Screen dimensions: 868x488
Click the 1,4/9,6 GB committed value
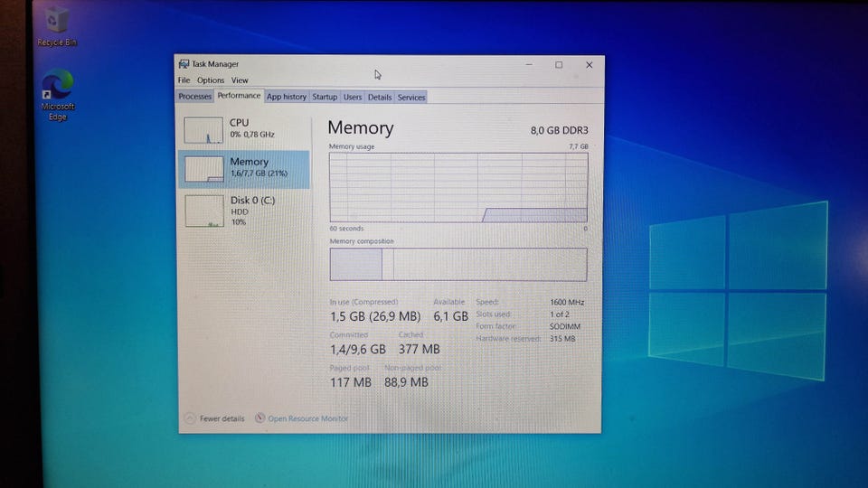click(358, 350)
